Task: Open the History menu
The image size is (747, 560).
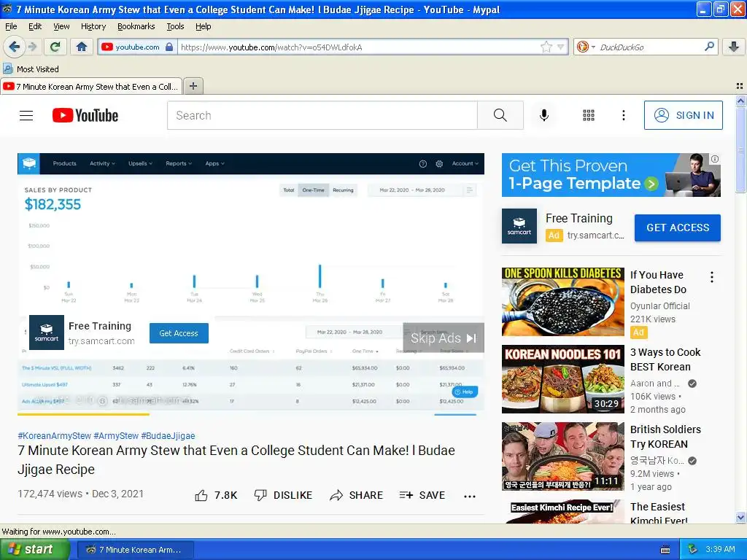Action: (x=93, y=26)
